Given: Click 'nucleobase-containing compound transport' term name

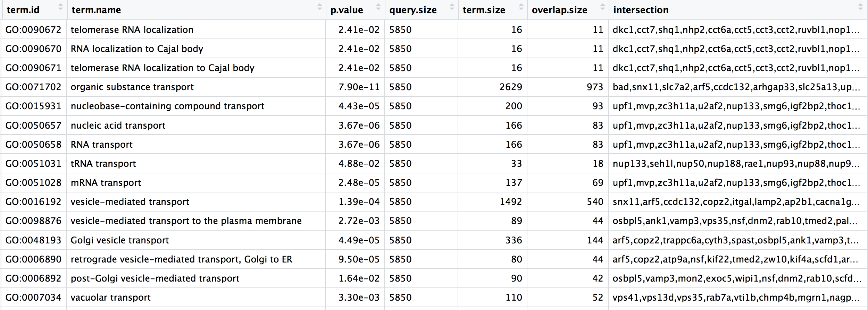Looking at the screenshot, I should coord(167,106).
